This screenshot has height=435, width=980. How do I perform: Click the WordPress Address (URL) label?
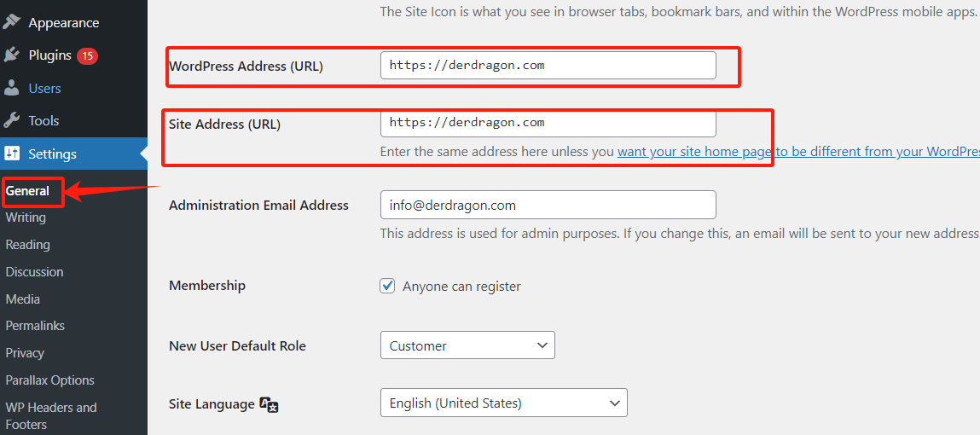246,67
